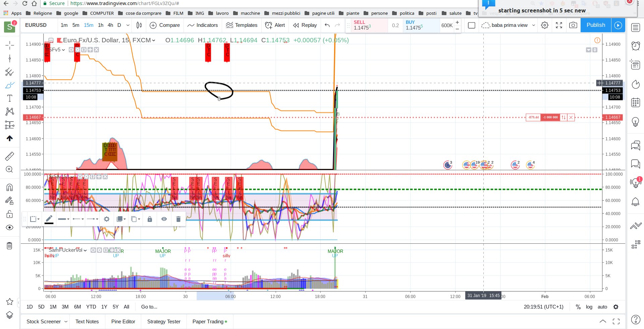Open the ideas lightbulb panel
644x329 pixels.
pyautogui.click(x=636, y=122)
